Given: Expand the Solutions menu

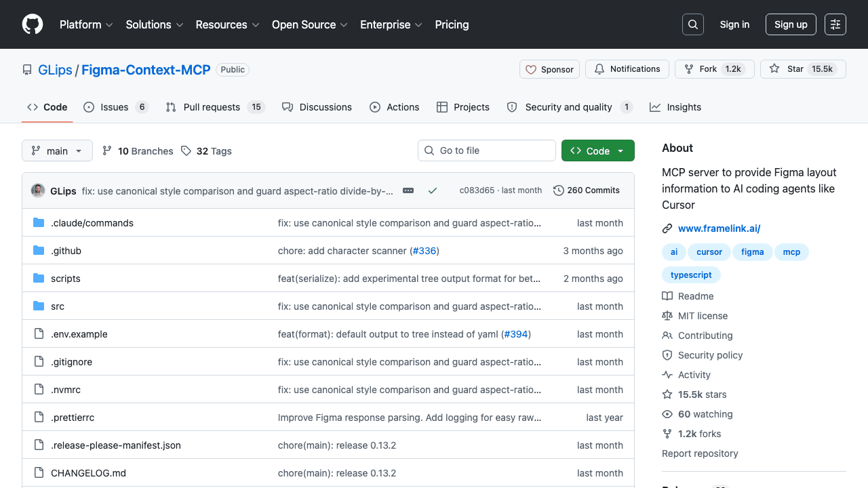Looking at the screenshot, I should pyautogui.click(x=155, y=24).
